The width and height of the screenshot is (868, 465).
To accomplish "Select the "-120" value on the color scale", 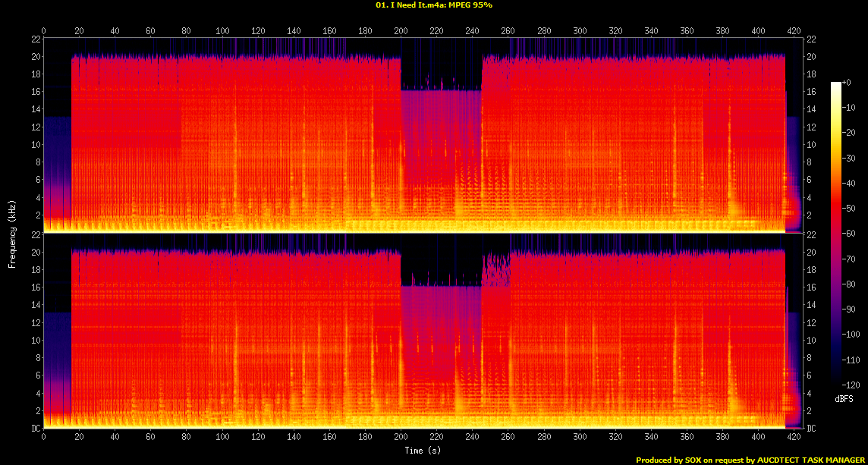I will [851, 384].
